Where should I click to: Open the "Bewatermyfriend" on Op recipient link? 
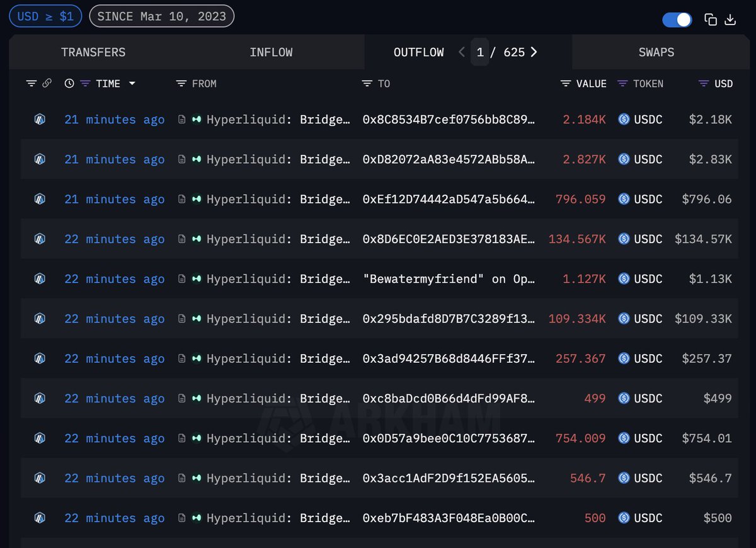(x=450, y=278)
